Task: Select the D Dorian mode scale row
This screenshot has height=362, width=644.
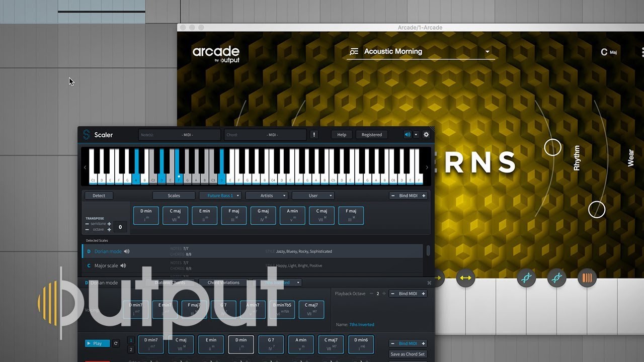Action: (x=253, y=251)
